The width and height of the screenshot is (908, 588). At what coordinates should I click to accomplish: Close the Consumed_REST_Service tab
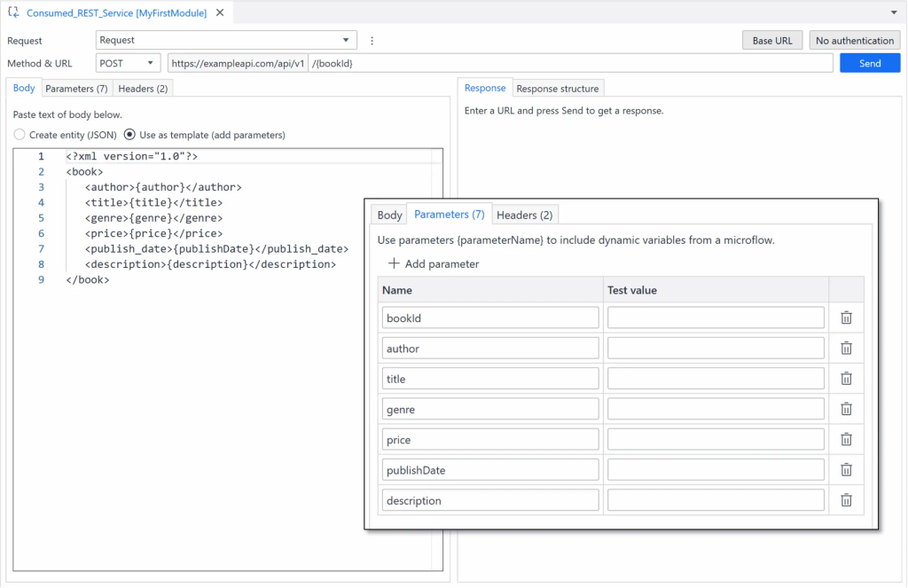[220, 12]
